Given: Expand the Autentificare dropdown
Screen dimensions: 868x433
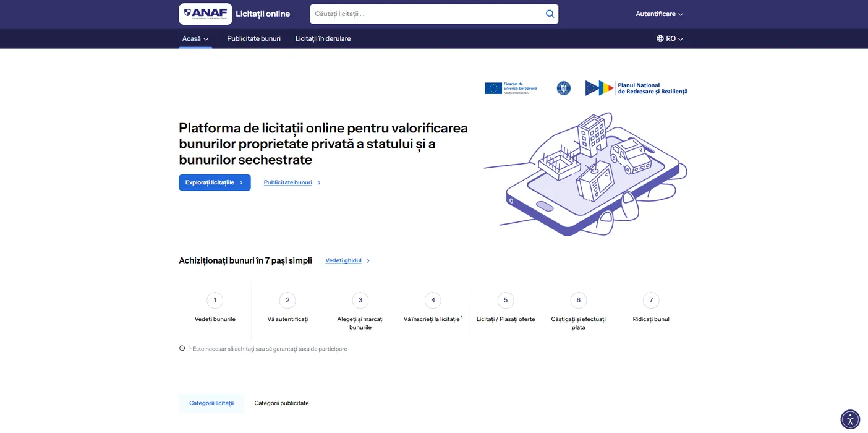Looking at the screenshot, I should [659, 14].
